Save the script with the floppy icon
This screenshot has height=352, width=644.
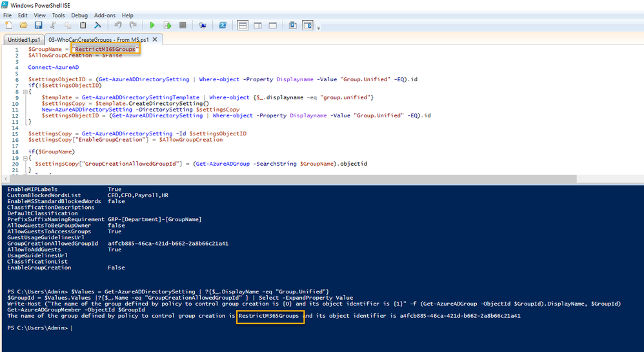(x=38, y=25)
